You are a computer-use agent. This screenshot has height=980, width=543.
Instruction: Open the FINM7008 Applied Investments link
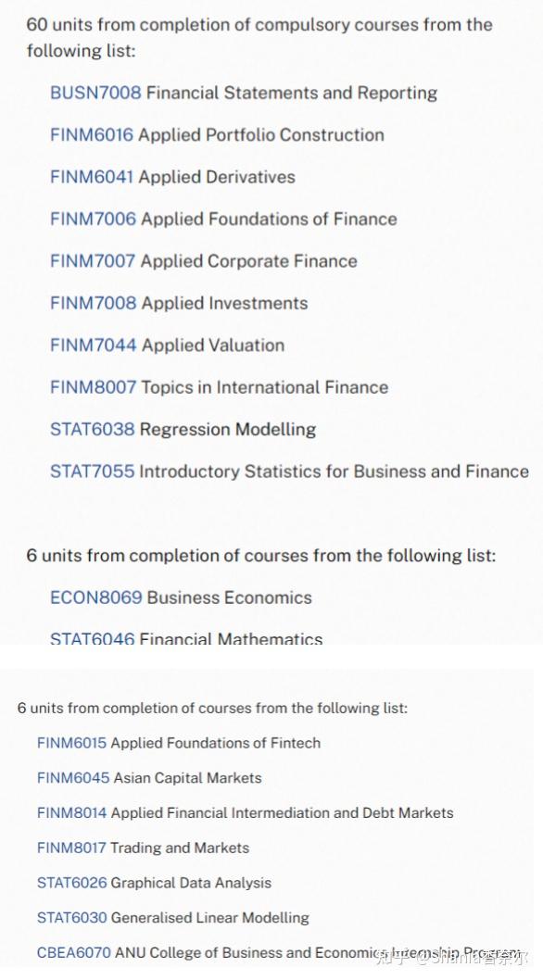[x=94, y=303]
